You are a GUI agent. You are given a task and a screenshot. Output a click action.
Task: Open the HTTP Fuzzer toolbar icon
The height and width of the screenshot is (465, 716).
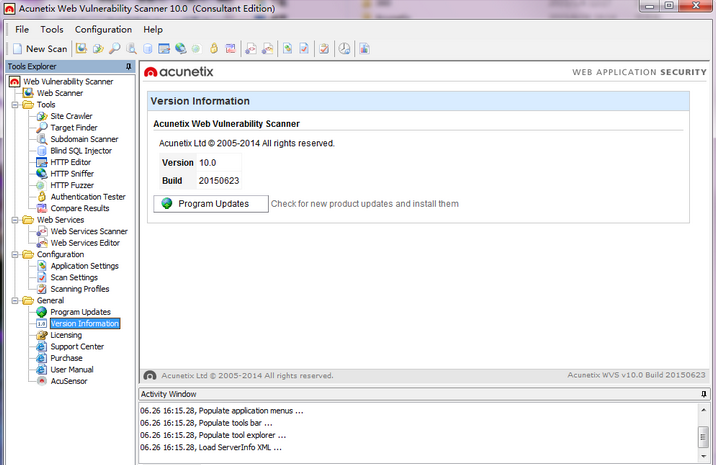coord(197,48)
